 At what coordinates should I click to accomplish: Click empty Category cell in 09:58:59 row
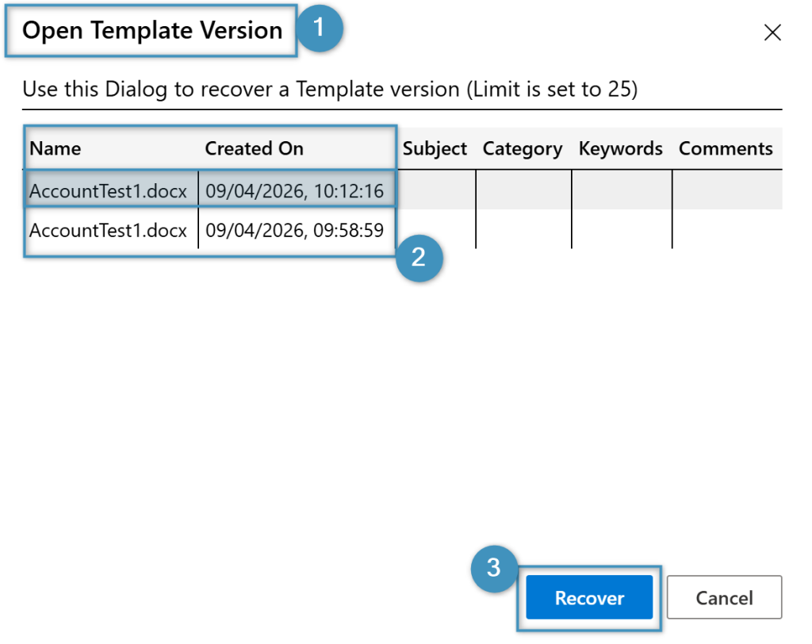click(523, 230)
